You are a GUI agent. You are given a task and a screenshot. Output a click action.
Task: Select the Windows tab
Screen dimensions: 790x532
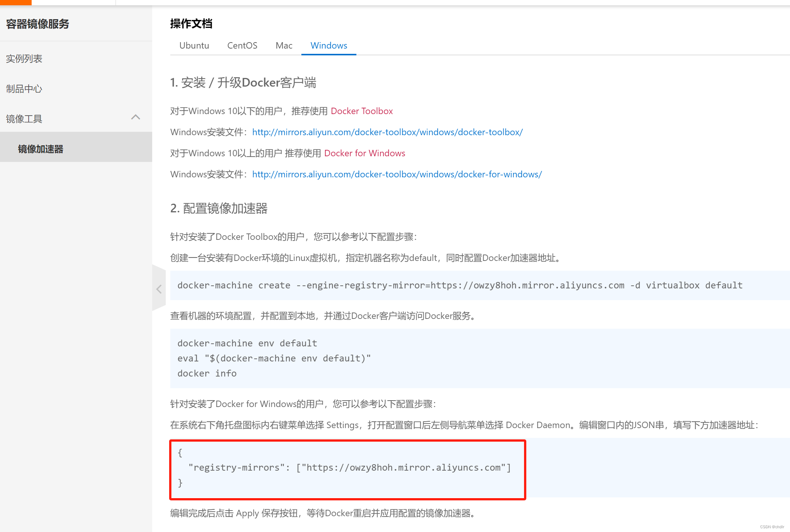point(329,46)
